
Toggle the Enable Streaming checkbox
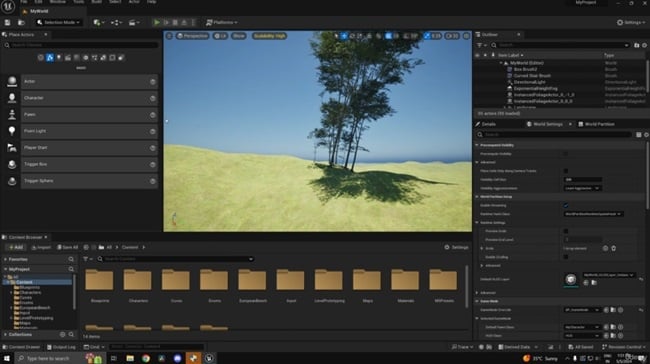point(566,205)
